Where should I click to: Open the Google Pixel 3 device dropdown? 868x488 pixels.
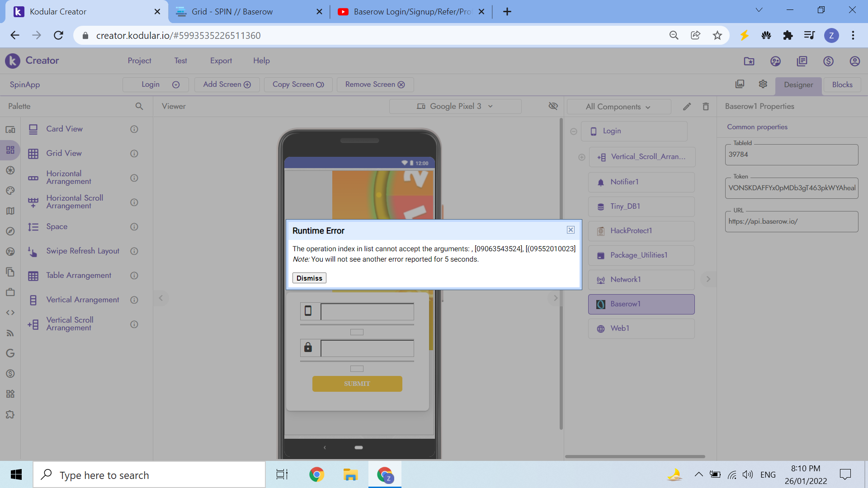(x=455, y=106)
